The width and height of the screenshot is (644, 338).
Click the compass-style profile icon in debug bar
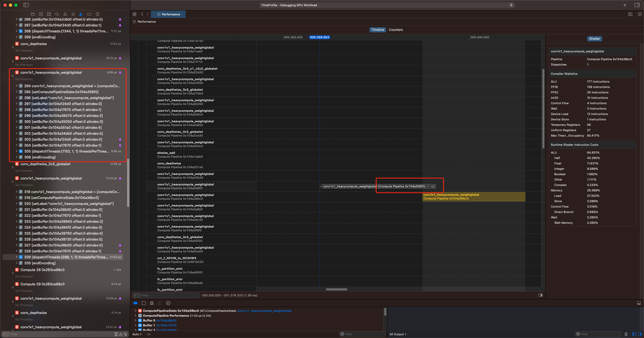168,303
